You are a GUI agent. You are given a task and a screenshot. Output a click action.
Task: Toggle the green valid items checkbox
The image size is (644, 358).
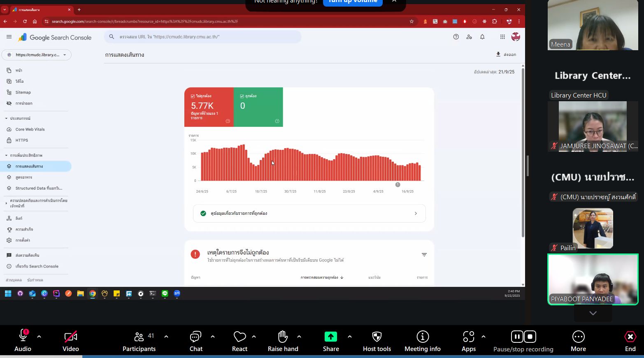(242, 96)
